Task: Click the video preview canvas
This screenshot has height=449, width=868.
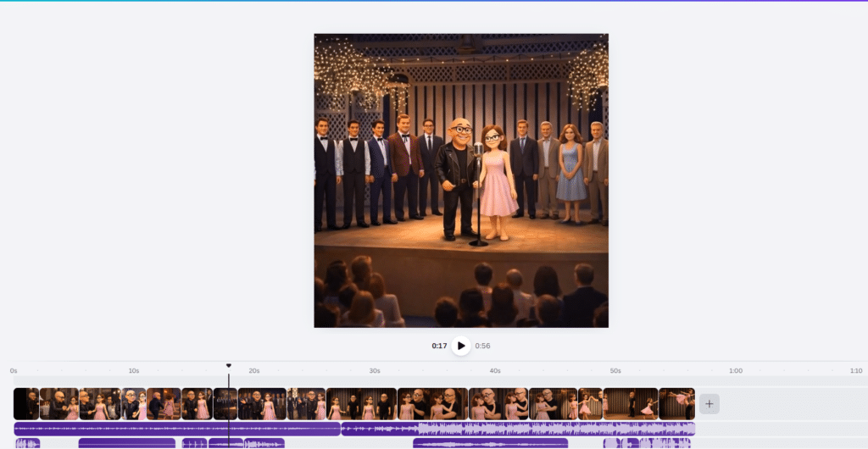Action: [461, 180]
